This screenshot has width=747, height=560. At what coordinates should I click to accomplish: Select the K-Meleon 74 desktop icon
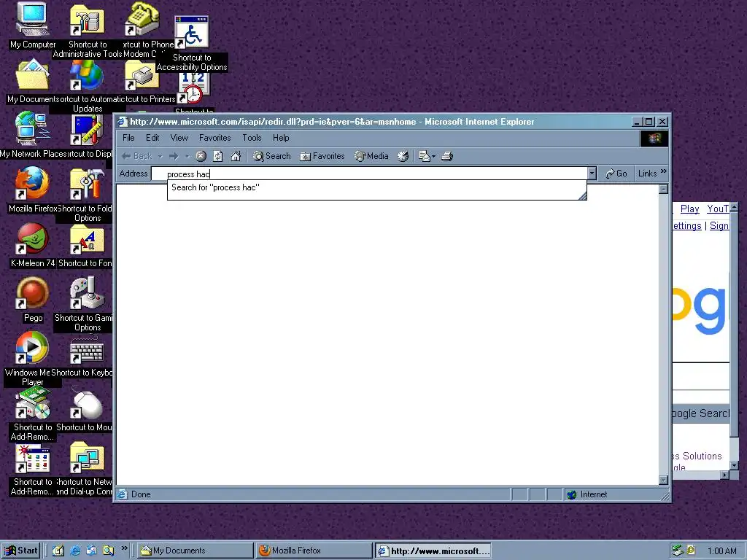tap(32, 244)
